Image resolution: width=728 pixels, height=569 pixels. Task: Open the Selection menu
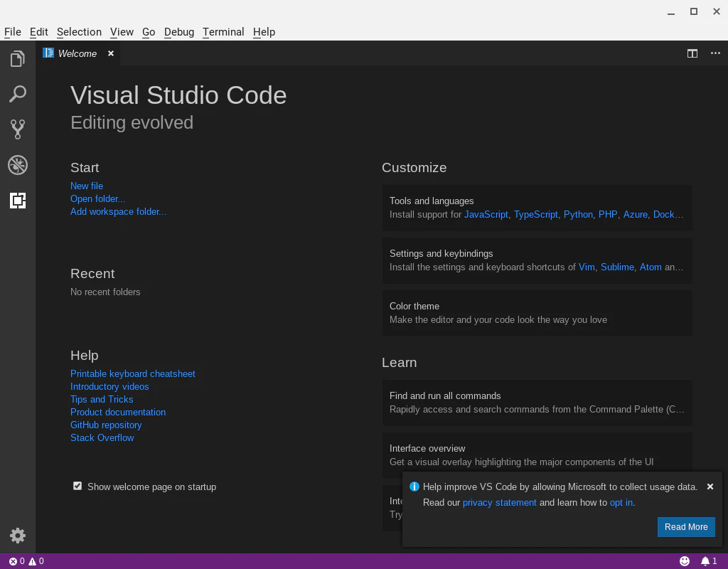(79, 31)
